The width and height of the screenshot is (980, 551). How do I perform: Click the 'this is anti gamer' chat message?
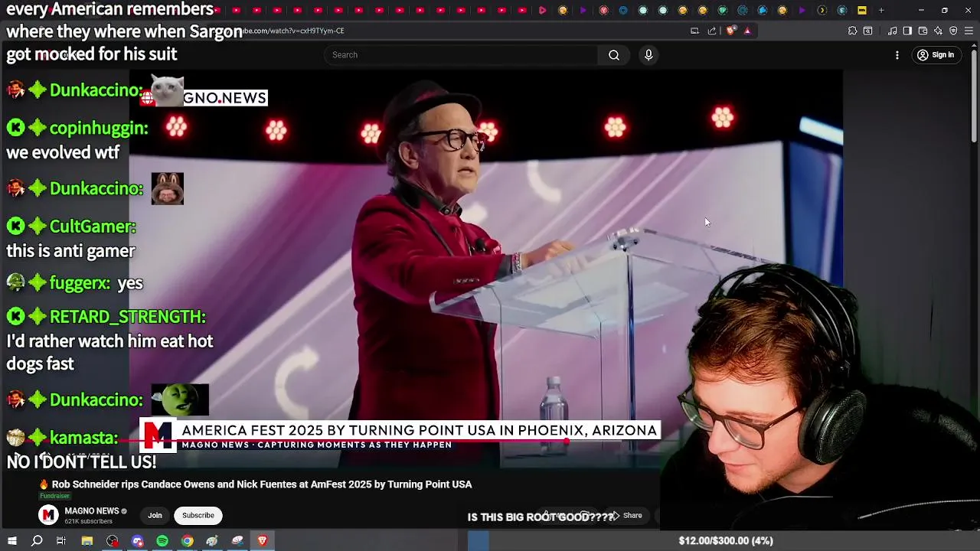point(70,251)
